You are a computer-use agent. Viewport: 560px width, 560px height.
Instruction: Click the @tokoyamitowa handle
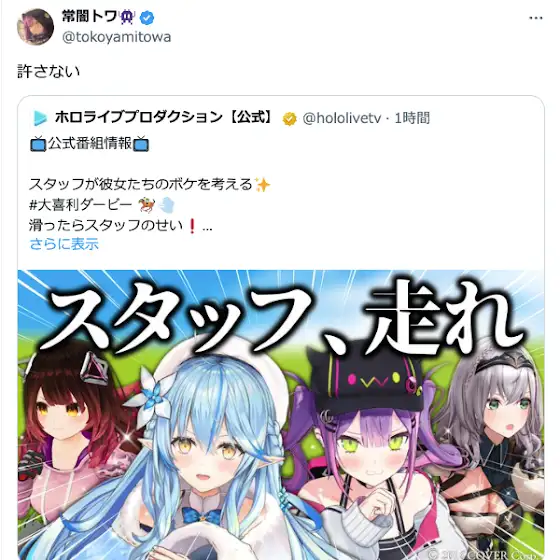pyautogui.click(x=116, y=37)
